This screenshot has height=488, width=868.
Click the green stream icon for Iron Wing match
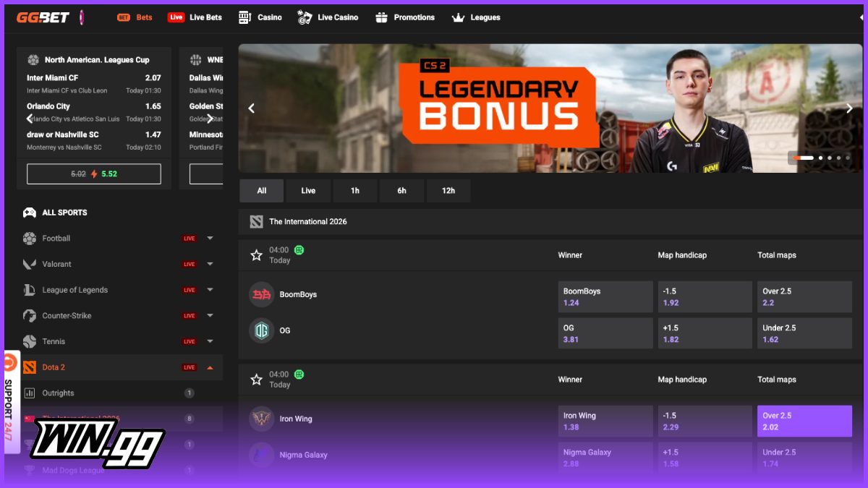click(299, 374)
